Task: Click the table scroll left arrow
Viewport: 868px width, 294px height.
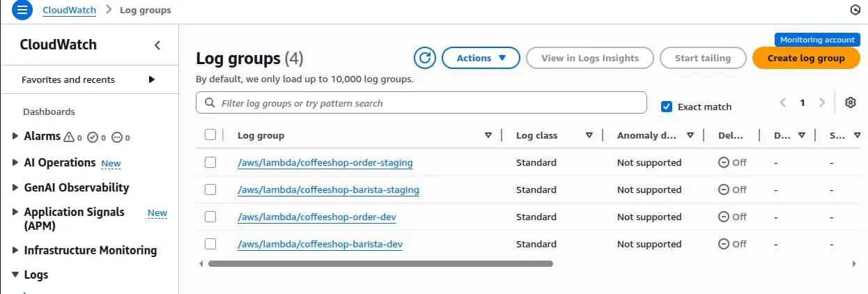Action: coord(201,264)
